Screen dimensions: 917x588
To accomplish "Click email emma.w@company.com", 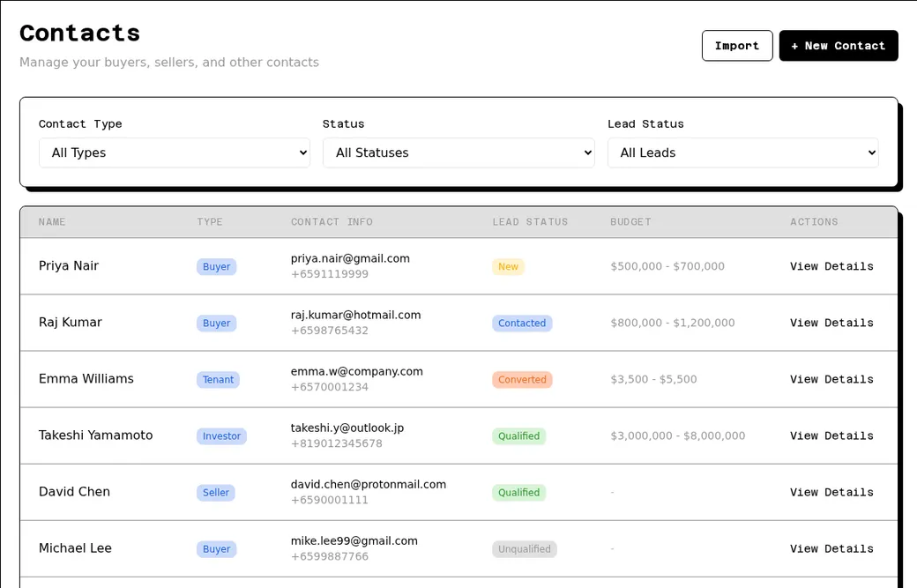I will (x=357, y=371).
